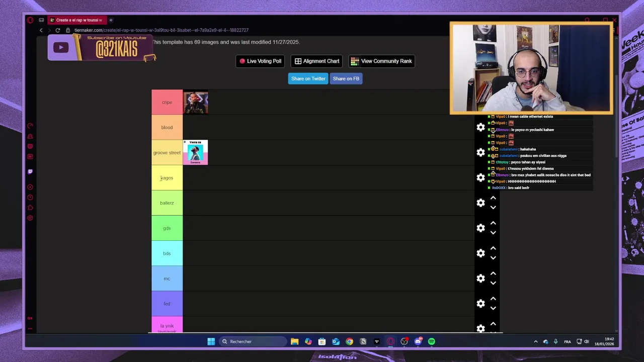The width and height of the screenshot is (644, 362).
Task: Move the bds tier up
Action: click(493, 248)
